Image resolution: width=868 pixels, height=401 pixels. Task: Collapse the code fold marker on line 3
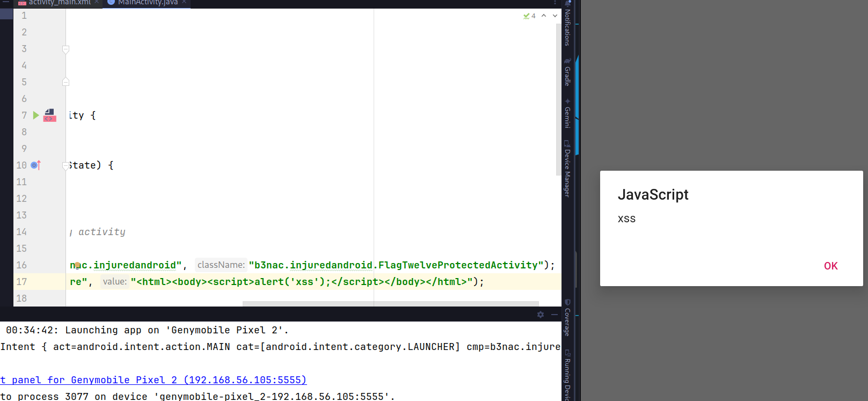[65, 49]
